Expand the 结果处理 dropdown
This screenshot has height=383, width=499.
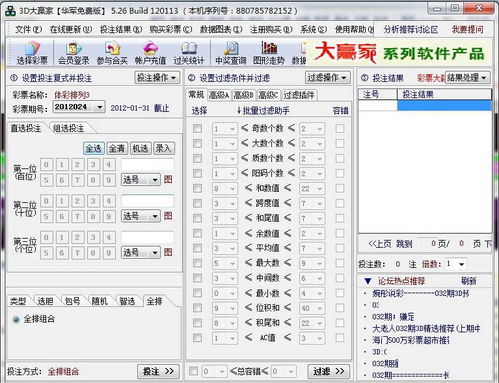(x=467, y=78)
